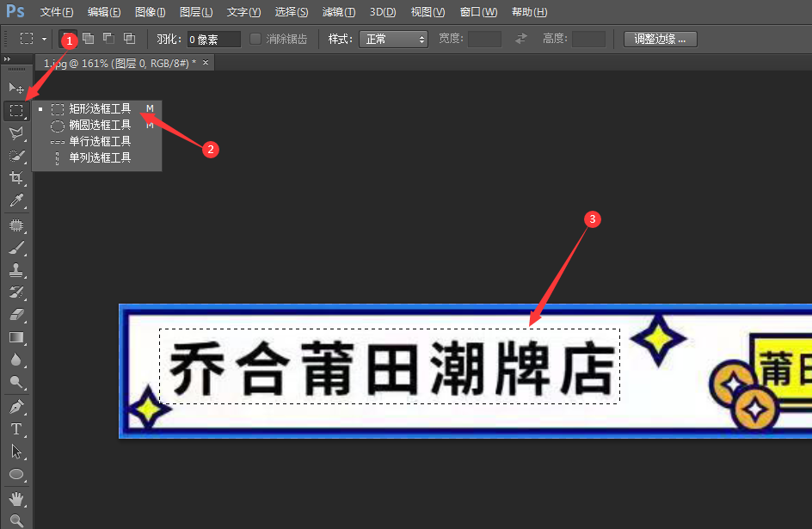Viewport: 812px width, 529px height.
Task: Select the Hand tool
Action: click(x=15, y=499)
